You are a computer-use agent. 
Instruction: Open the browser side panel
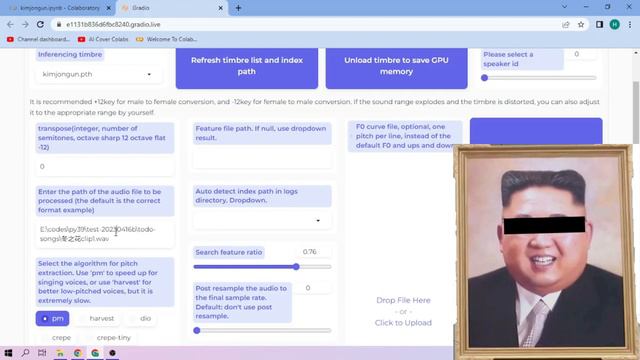tap(599, 24)
